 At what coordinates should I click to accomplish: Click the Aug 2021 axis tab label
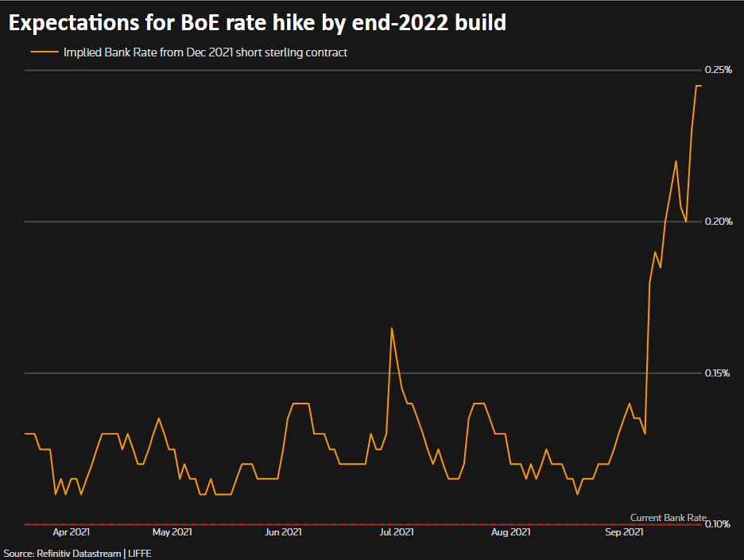click(511, 532)
